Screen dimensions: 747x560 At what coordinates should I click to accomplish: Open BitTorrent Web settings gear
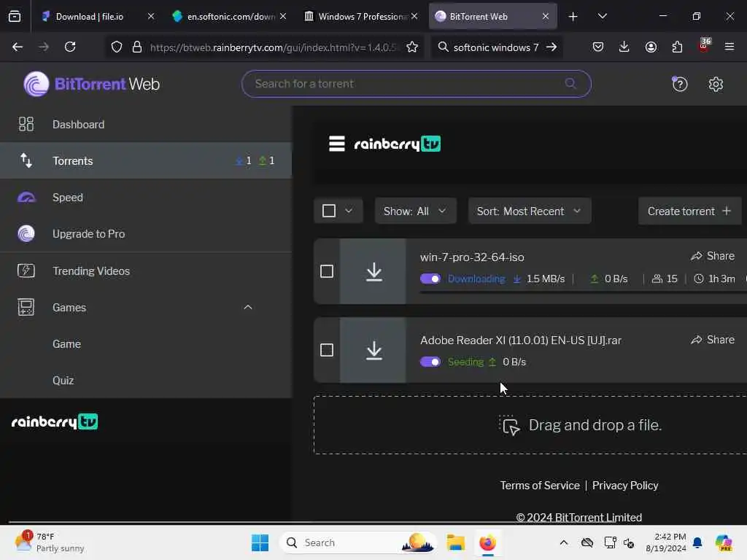[x=716, y=85]
